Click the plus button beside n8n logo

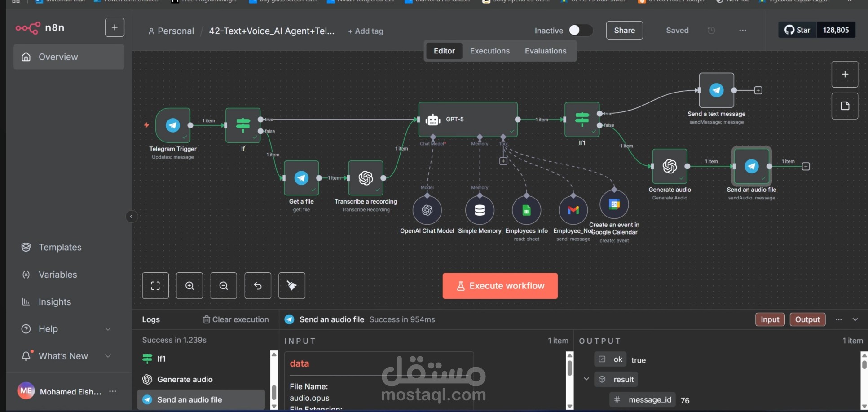(x=115, y=27)
